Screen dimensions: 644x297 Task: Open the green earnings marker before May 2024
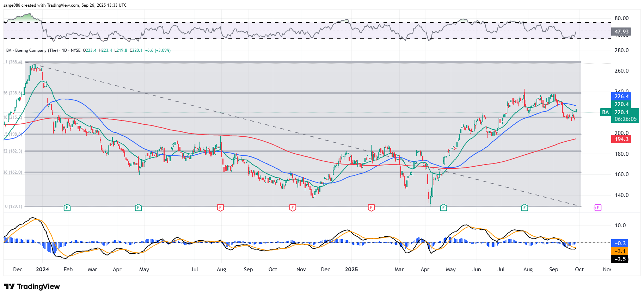click(138, 208)
